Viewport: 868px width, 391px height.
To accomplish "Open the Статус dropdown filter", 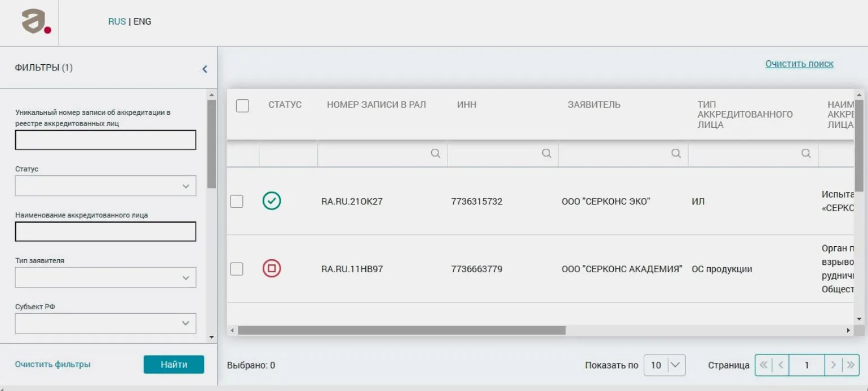I will point(105,186).
